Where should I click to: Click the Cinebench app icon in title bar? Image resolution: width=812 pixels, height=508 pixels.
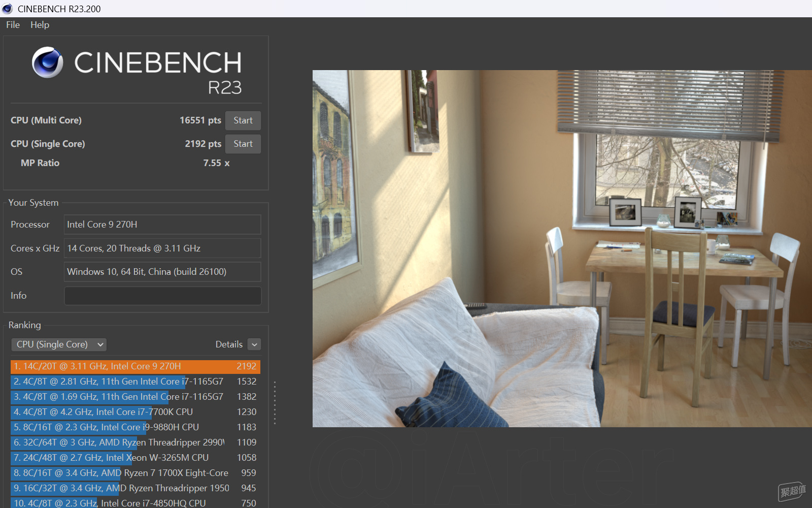(7, 9)
